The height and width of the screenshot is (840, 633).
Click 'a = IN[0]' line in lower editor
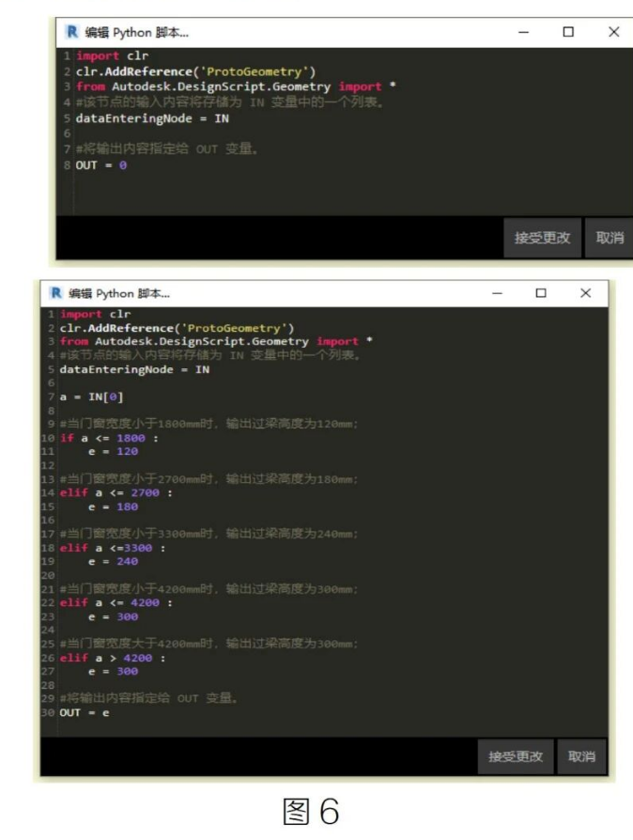tap(92, 397)
